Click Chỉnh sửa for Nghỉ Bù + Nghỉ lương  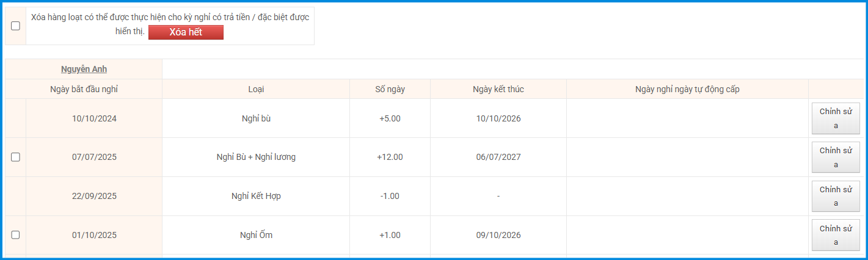point(836,157)
